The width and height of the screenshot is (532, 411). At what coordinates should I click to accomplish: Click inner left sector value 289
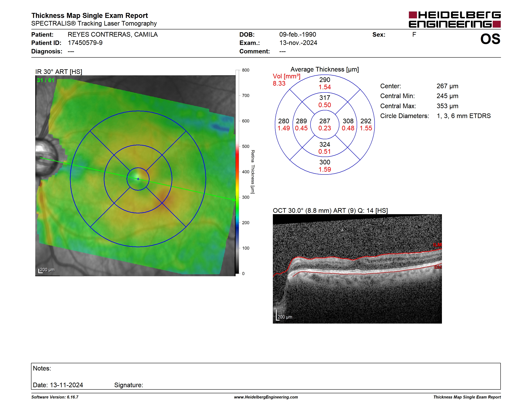coord(301,121)
